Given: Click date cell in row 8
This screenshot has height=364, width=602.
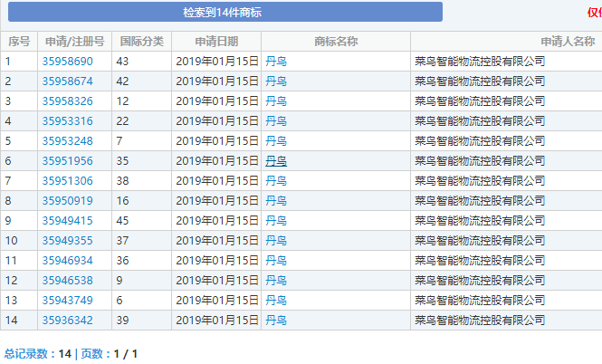Looking at the screenshot, I should click(x=217, y=201).
